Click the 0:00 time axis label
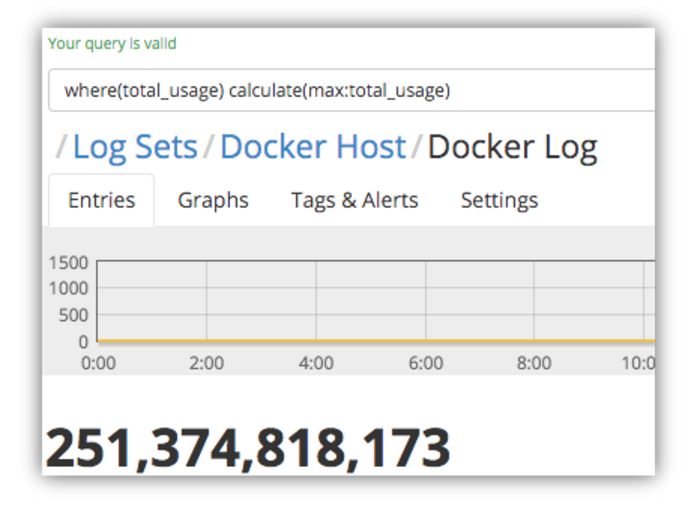 [x=98, y=363]
